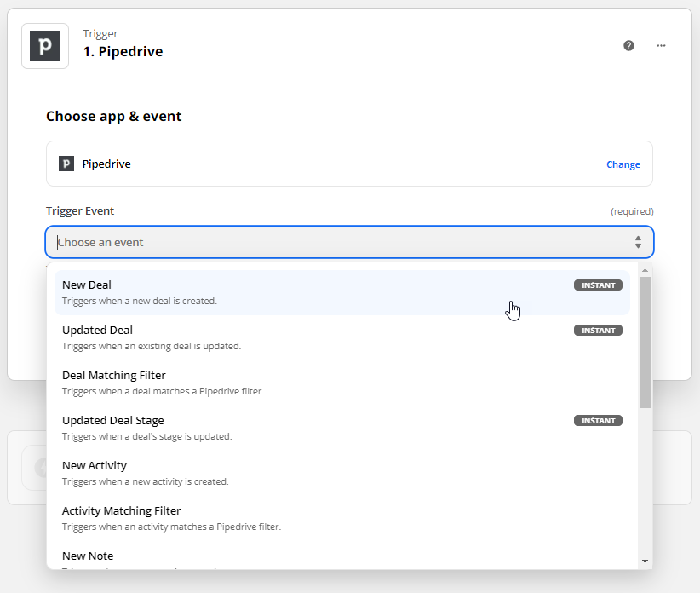Choose the New Activity trigger
Image resolution: width=700 pixels, height=593 pixels.
pos(255,473)
